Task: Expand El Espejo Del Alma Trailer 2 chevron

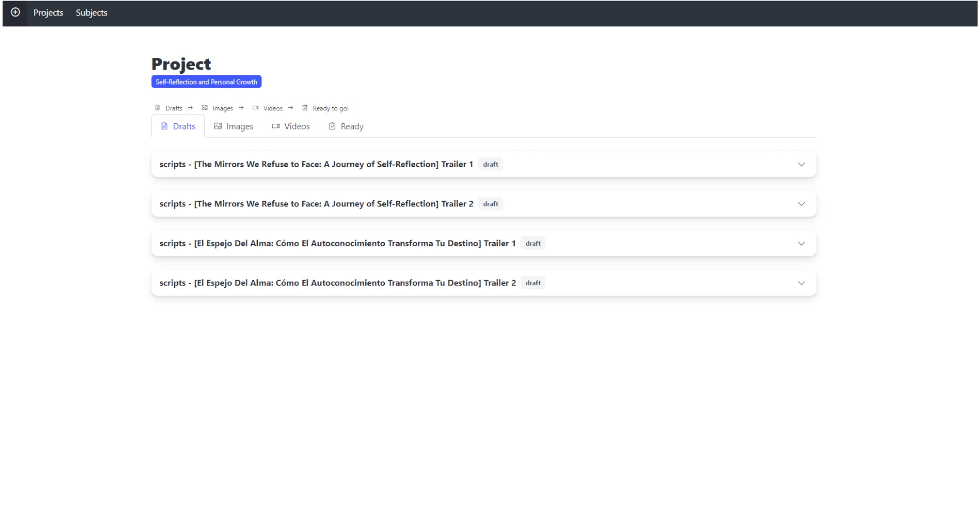Action: [x=801, y=283]
